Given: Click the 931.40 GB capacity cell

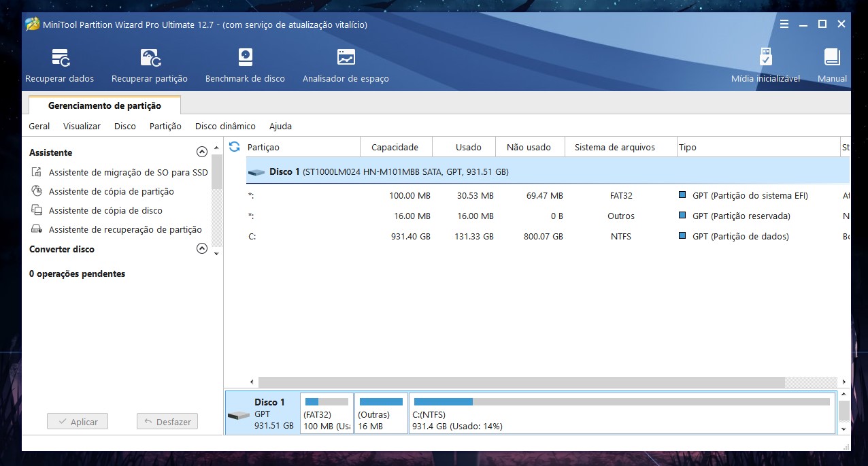Looking at the screenshot, I should tap(411, 237).
